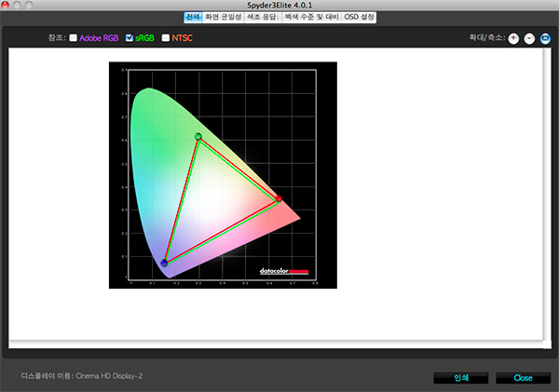559x392 pixels.
Task: Select the 전역 tab
Action: (x=193, y=17)
